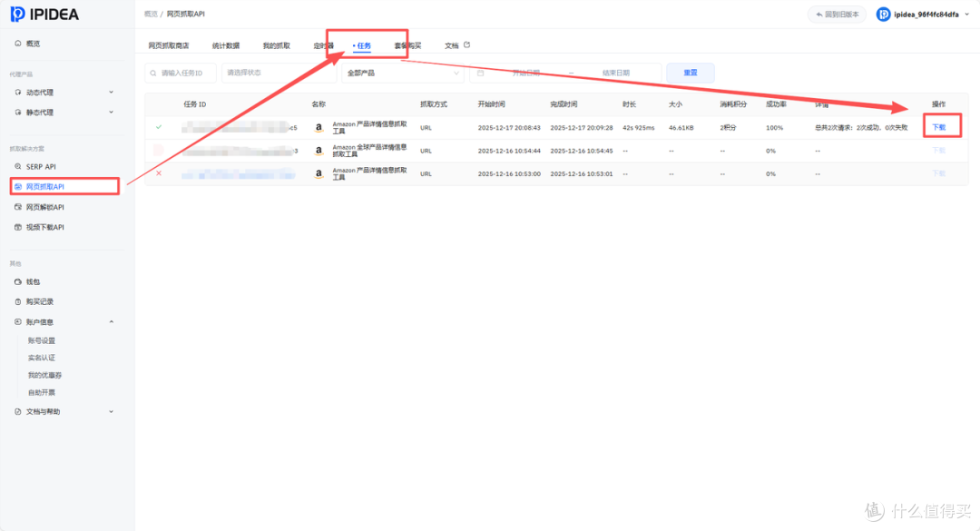
Task: Open 实名认证 submenu item
Action: [x=41, y=358]
